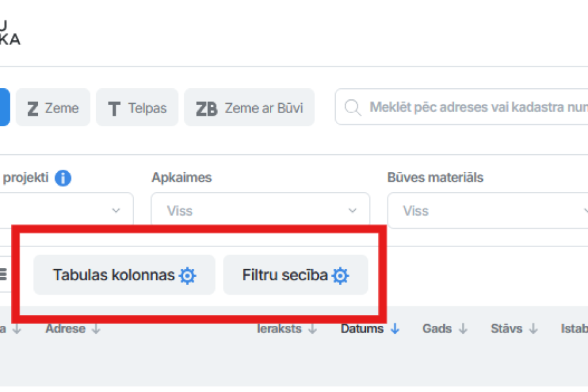The image size is (588, 392).
Task: Click the site logo in top-left corner
Action: tap(10, 33)
